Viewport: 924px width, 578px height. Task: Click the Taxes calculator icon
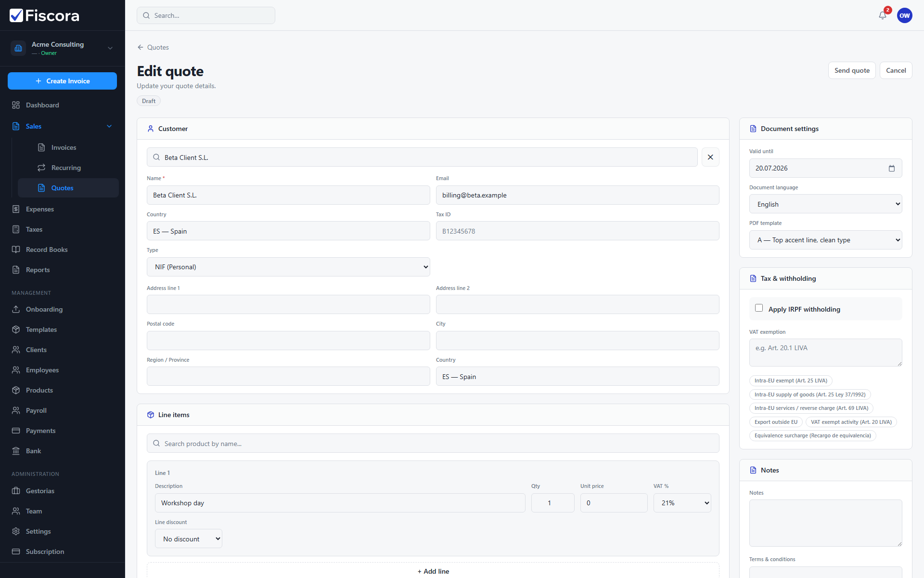click(x=16, y=229)
